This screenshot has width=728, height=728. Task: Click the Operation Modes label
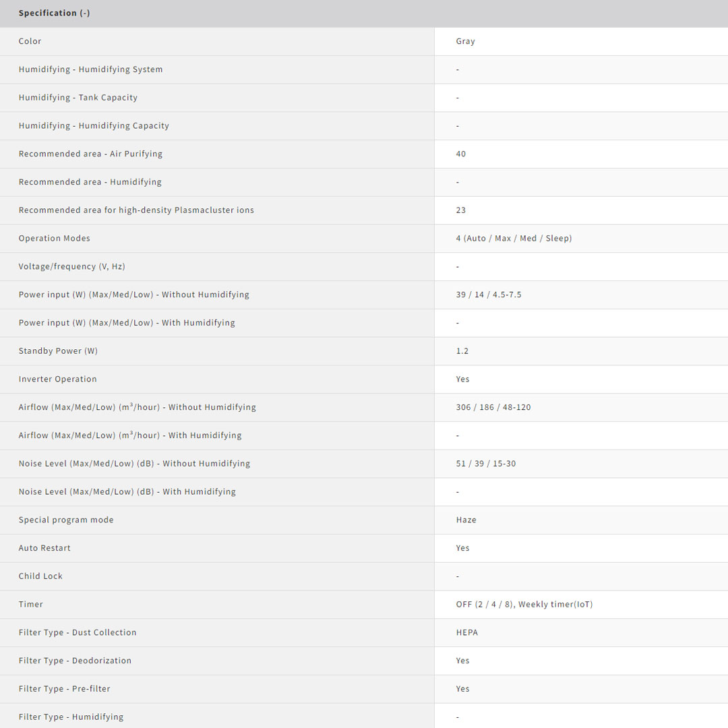pyautogui.click(x=55, y=239)
